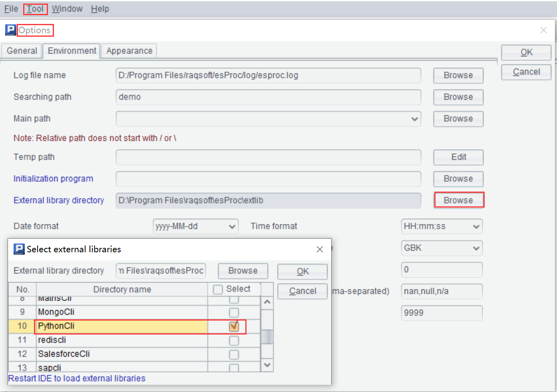Screen dimensions: 557x392
Task: Open the Tool menu
Action: (35, 9)
